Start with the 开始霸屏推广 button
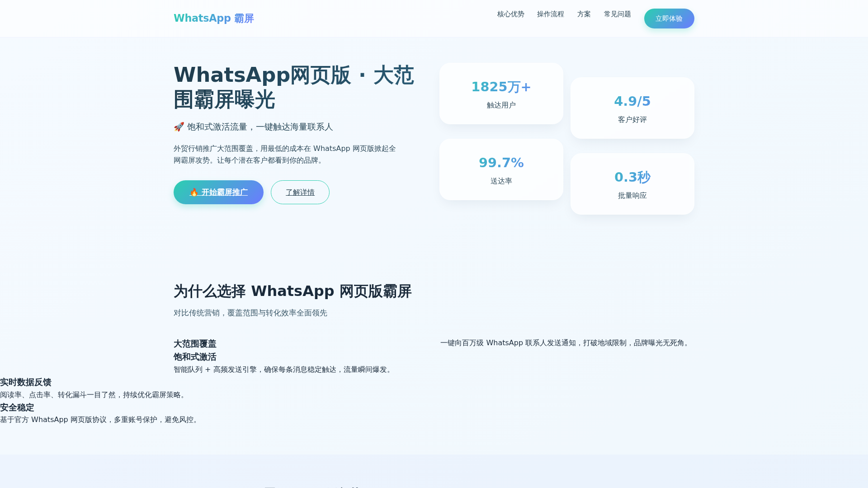Screen dimensions: 868x488 click(x=218, y=192)
